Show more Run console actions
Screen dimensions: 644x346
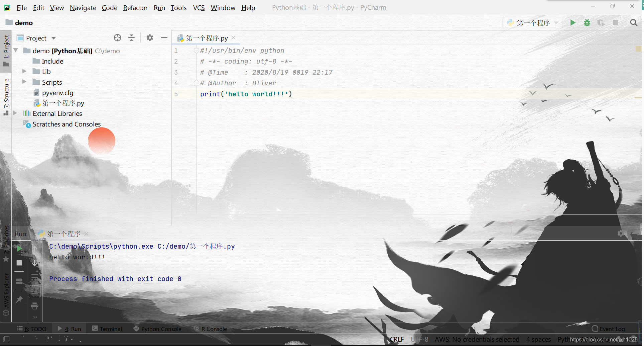(35, 317)
